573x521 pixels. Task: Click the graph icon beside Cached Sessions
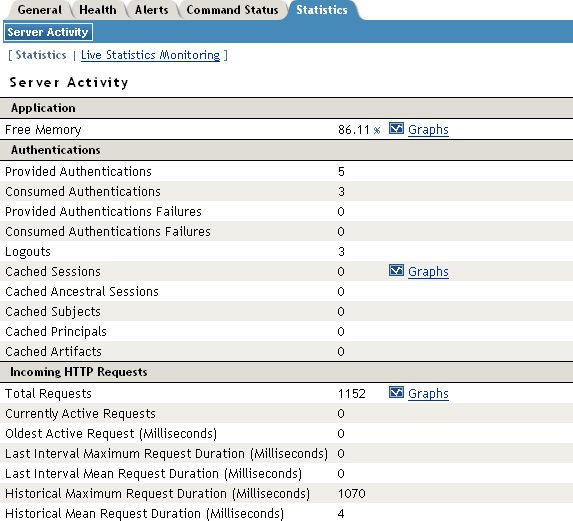(396, 271)
